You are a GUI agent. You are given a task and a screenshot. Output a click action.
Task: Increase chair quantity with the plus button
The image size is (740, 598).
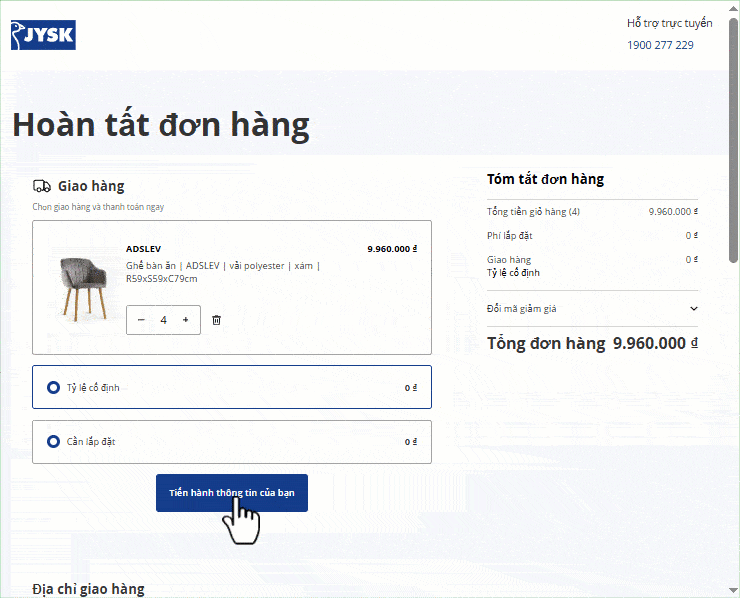[x=185, y=320]
